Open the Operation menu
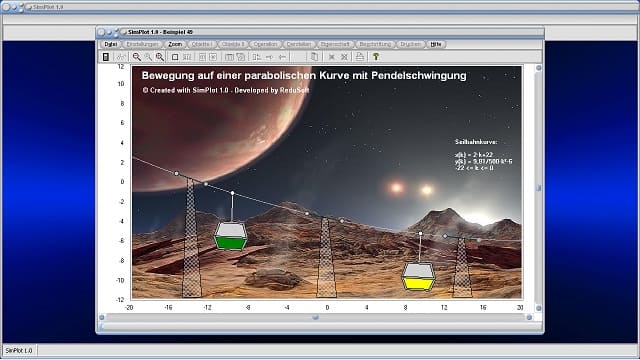640x360 pixels. click(x=265, y=44)
